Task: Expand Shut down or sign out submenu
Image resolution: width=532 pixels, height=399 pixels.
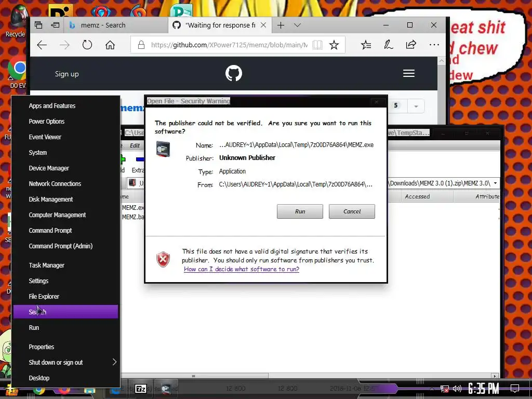Action: click(66, 362)
